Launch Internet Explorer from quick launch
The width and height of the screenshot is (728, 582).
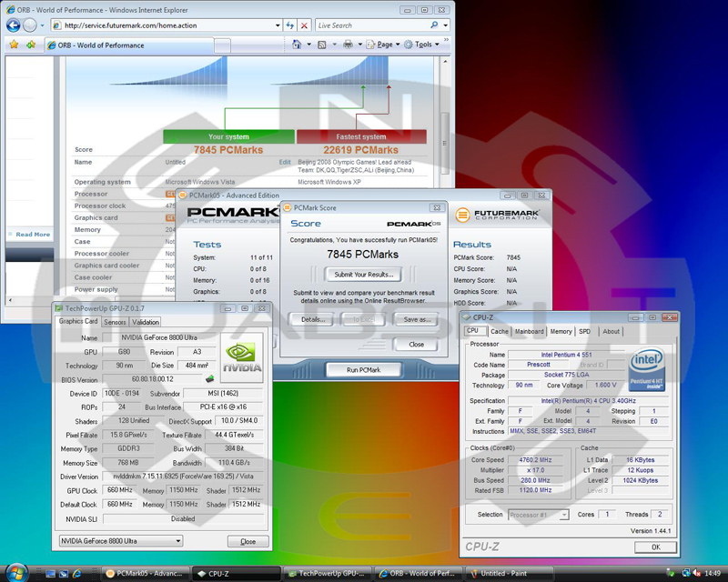click(77, 574)
